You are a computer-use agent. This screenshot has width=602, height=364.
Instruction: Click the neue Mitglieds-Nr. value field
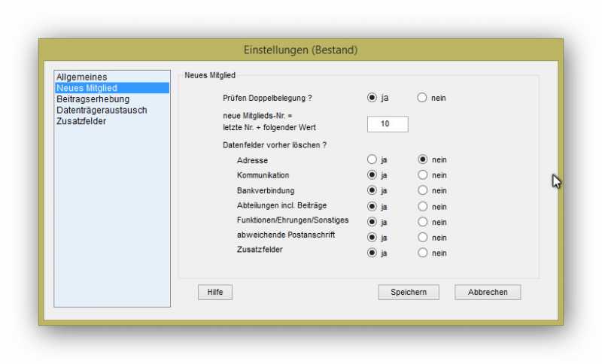[x=388, y=124]
